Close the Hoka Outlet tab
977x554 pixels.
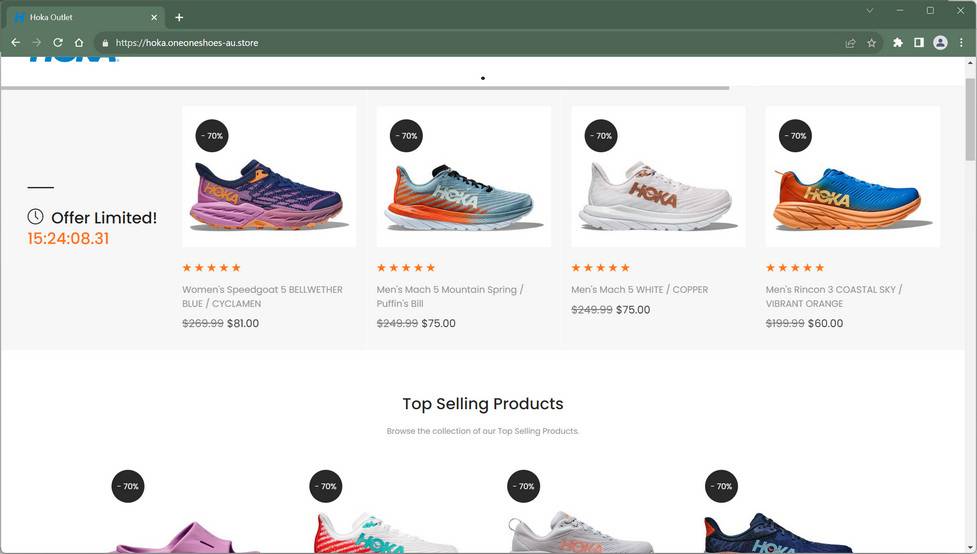(155, 17)
